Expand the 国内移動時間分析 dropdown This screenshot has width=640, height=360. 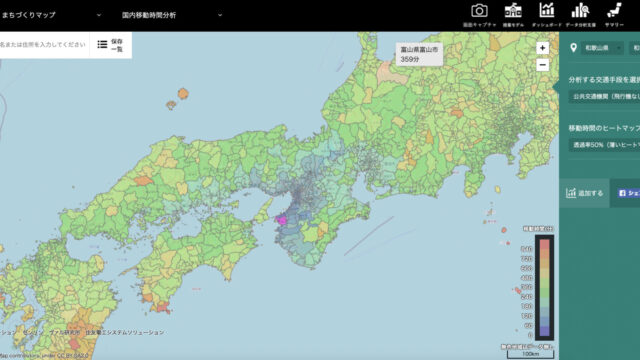[x=172, y=15]
